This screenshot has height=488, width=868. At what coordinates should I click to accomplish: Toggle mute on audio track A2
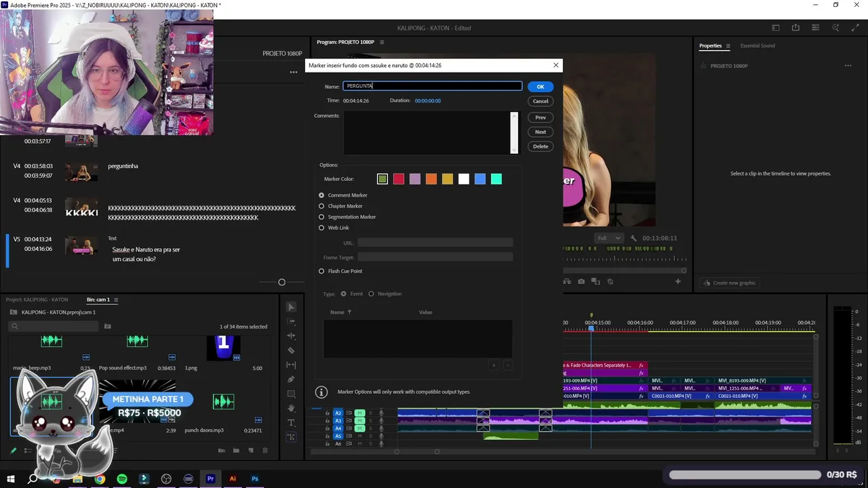click(x=359, y=413)
